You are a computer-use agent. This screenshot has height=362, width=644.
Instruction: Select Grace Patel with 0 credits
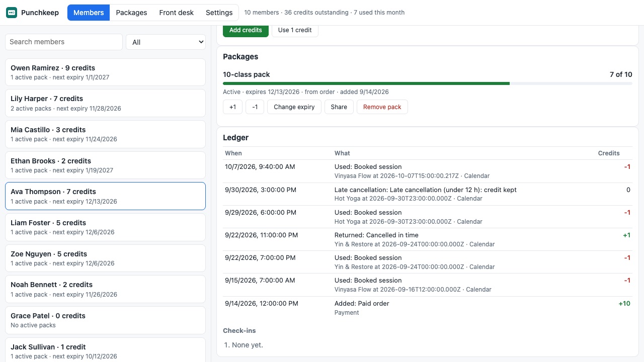coord(105,320)
